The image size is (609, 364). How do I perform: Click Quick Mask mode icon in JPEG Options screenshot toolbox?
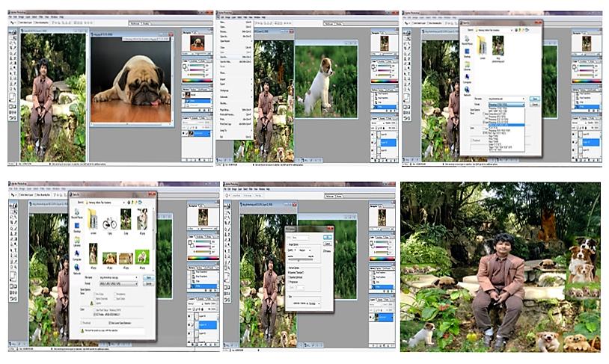click(229, 287)
